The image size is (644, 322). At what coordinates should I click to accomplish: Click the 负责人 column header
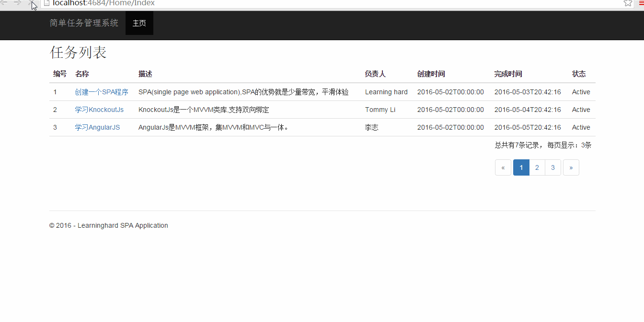(375, 74)
